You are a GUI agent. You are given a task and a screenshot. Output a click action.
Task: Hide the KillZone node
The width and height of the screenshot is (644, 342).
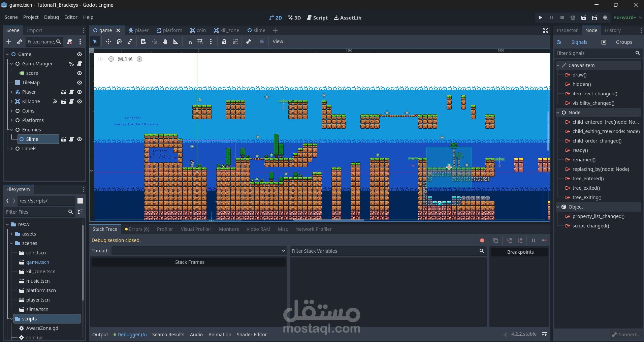[x=79, y=101]
